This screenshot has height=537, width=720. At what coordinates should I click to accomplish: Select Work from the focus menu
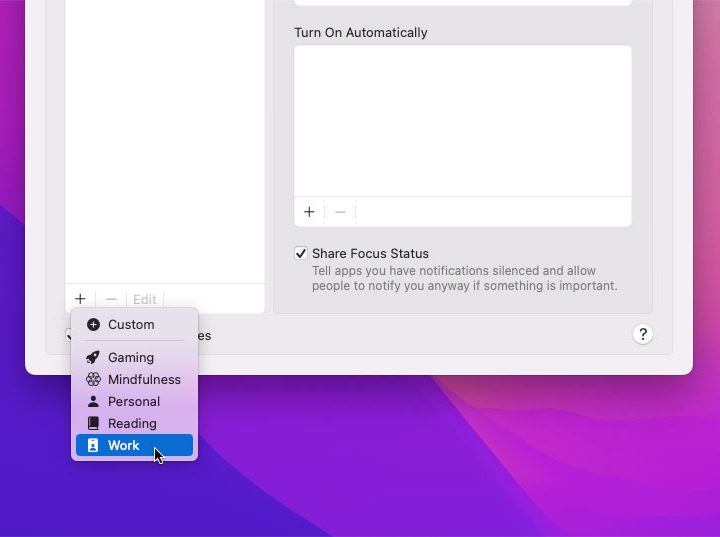tap(134, 445)
